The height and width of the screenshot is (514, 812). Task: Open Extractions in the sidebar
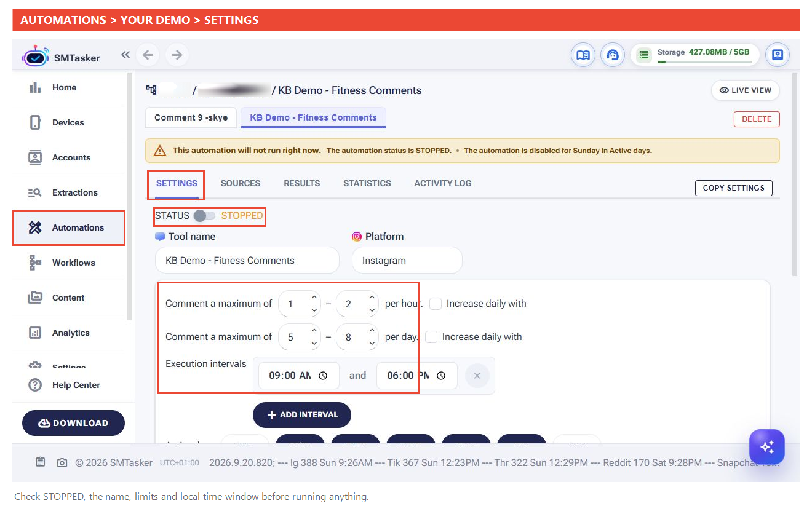69,192
